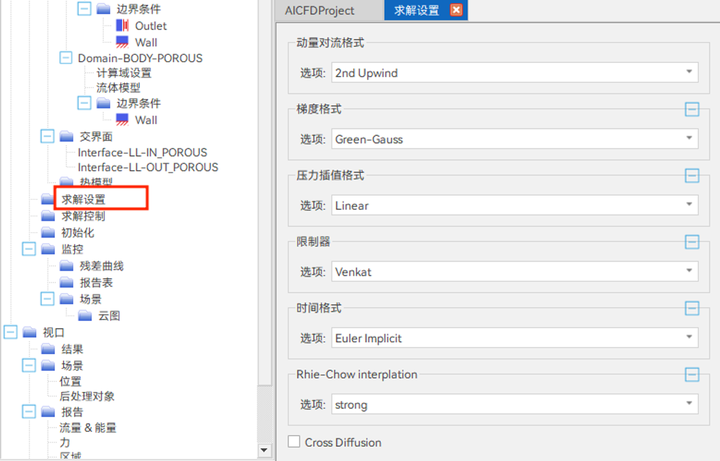This screenshot has width=720, height=461.
Task: Click the 交界面 folder icon
Action: pyautogui.click(x=67, y=136)
